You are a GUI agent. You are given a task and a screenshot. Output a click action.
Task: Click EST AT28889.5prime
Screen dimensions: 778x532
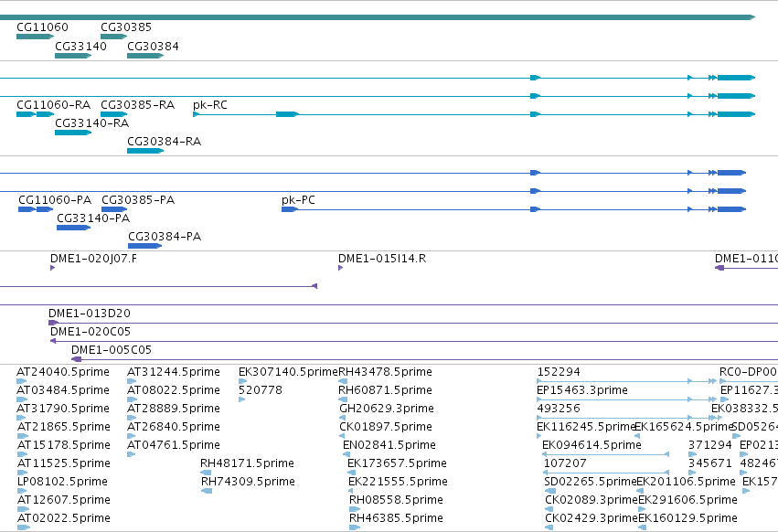(x=174, y=409)
